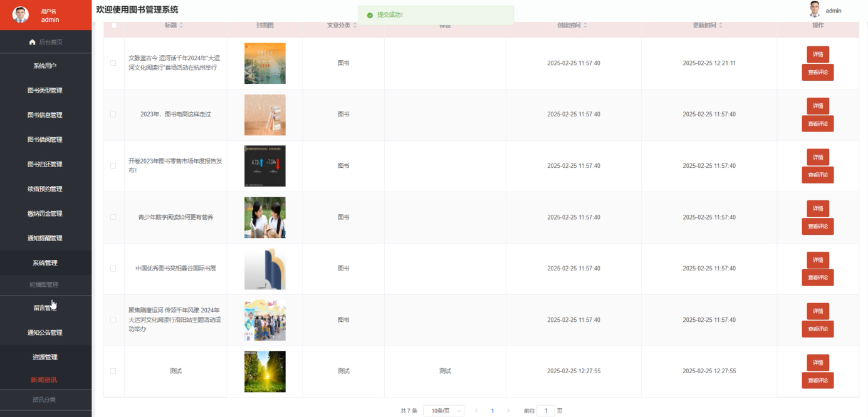Click the sort arrows beside the 标题 header

pyautogui.click(x=181, y=25)
